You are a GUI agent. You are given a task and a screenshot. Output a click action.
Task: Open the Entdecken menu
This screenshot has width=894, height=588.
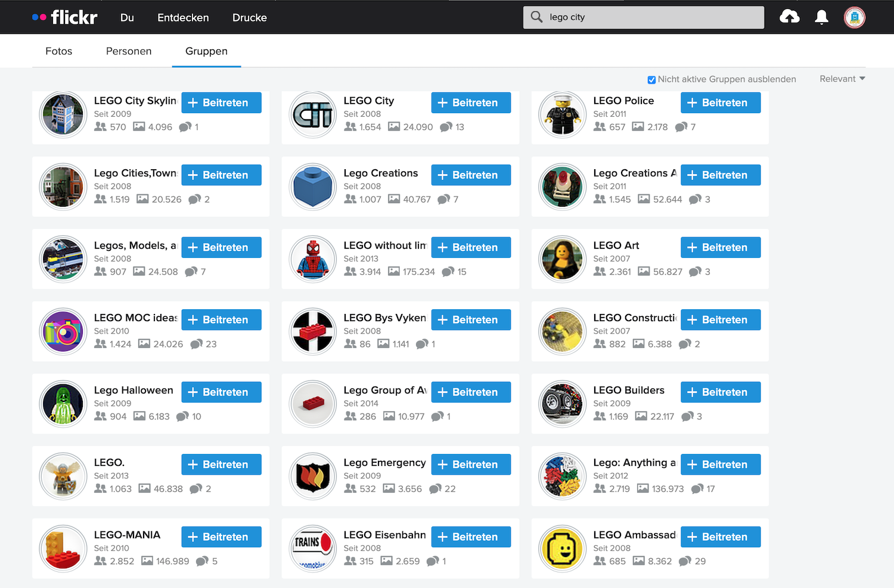point(183,18)
